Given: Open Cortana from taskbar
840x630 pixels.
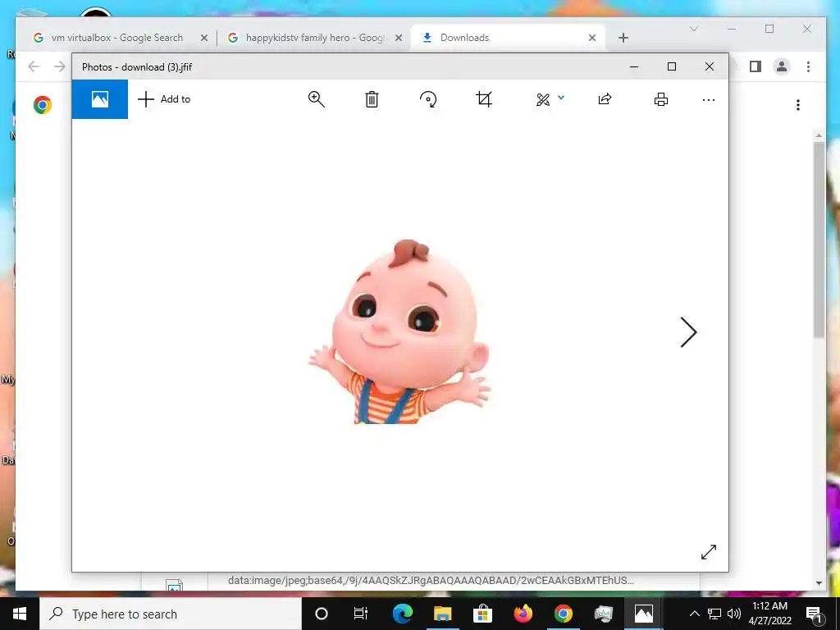Looking at the screenshot, I should click(x=322, y=614).
